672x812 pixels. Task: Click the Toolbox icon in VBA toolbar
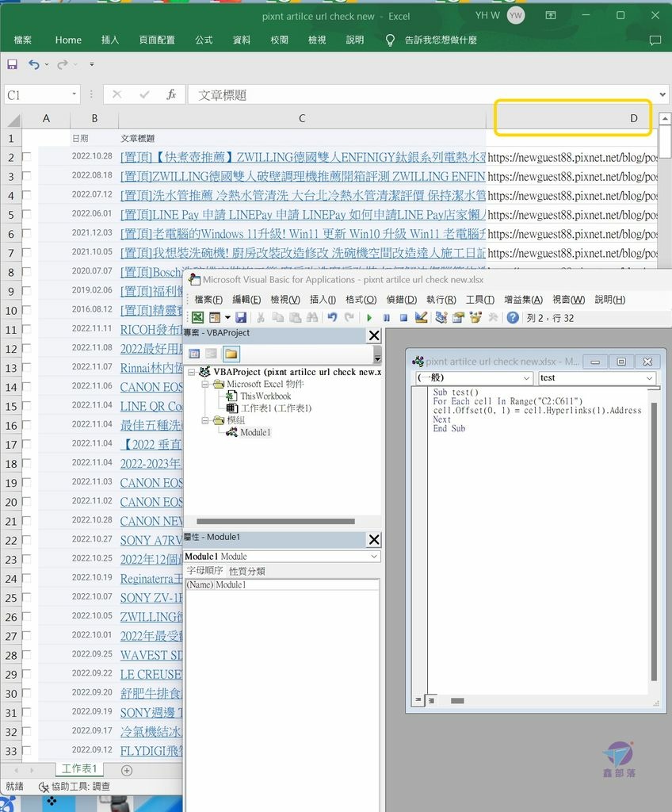point(493,317)
